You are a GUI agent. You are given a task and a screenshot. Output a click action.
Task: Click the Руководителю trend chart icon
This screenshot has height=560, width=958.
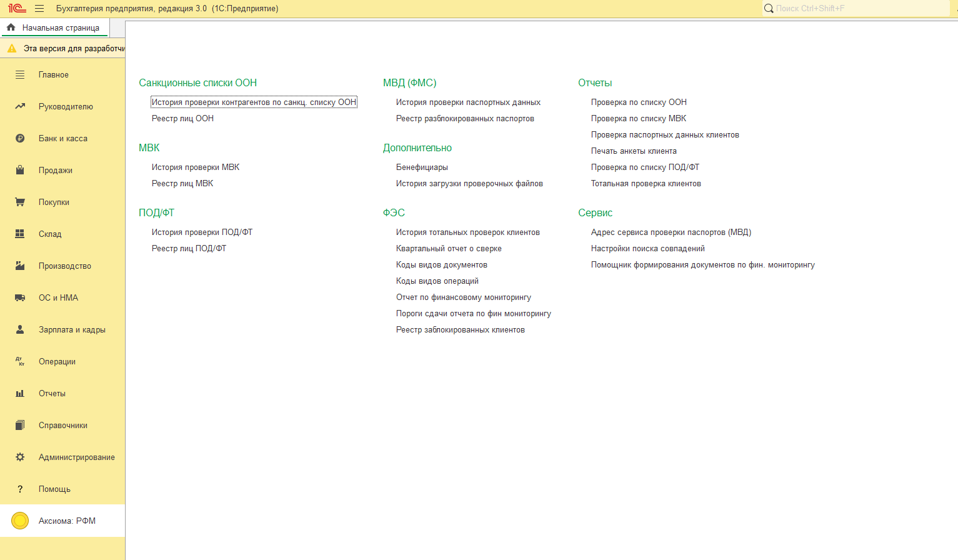(x=20, y=106)
